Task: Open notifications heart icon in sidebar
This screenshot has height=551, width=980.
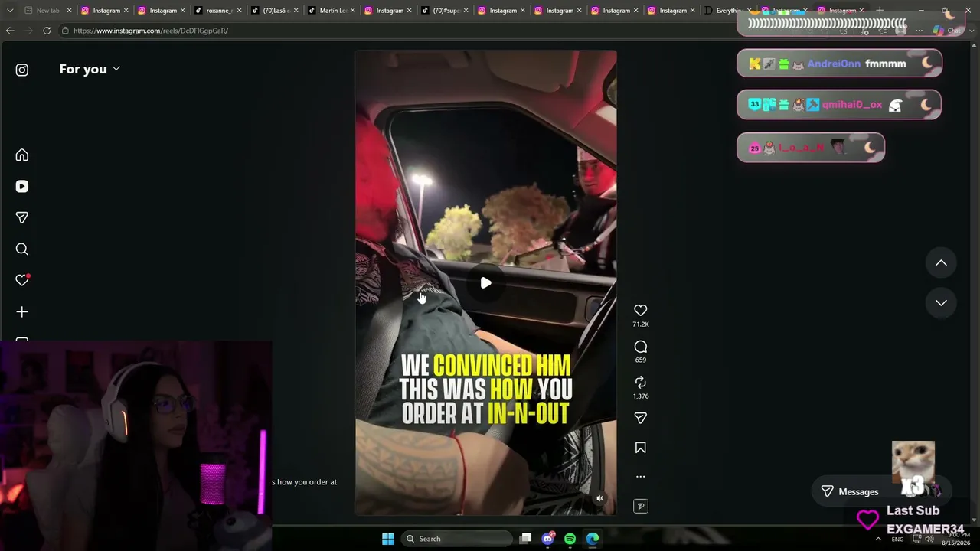Action: [x=22, y=280]
